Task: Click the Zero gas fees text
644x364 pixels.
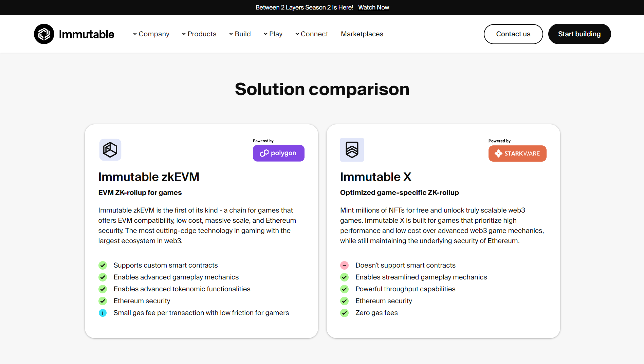Action: (376, 313)
